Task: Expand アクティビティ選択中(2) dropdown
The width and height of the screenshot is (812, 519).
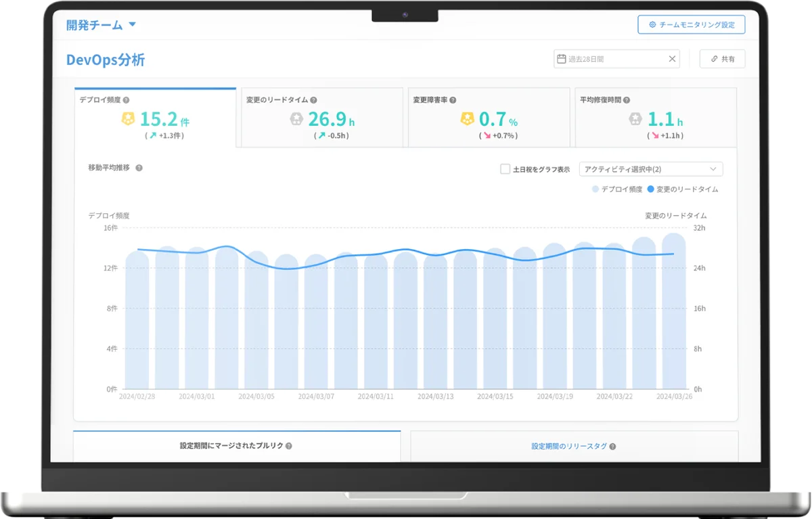Action: click(x=651, y=169)
